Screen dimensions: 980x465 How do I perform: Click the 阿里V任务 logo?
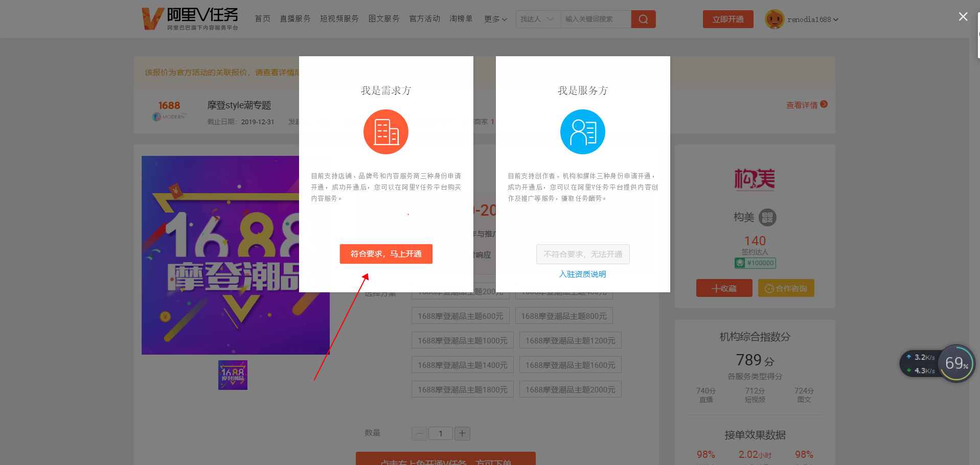[x=190, y=19]
